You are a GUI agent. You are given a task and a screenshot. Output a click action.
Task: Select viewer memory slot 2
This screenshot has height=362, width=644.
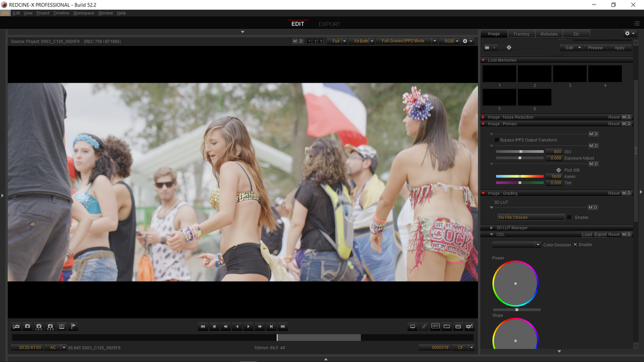315,41
